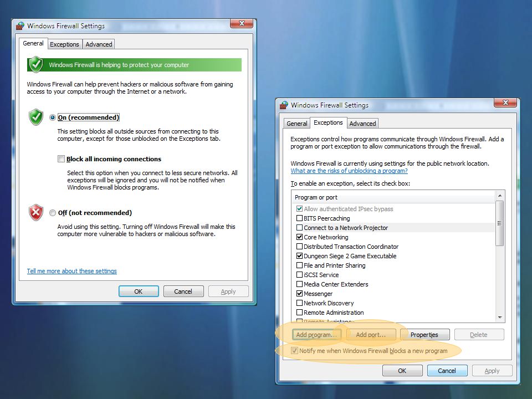Select the General tab in the left window
This screenshot has width=532, height=399.
click(x=33, y=43)
